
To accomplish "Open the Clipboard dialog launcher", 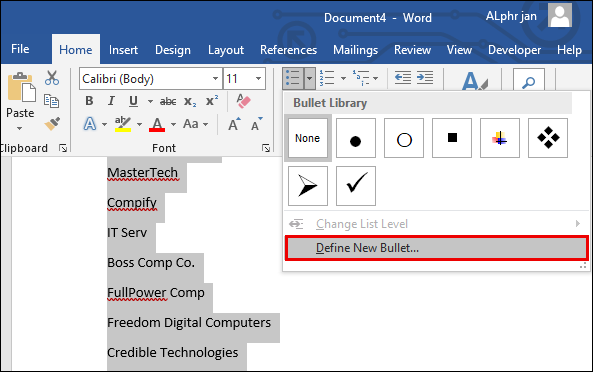I will click(63, 148).
